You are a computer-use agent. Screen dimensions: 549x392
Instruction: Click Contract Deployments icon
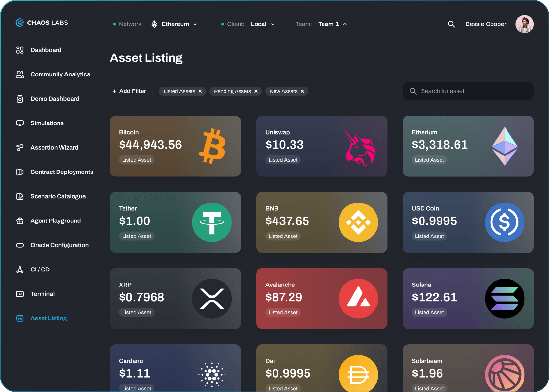coord(20,172)
